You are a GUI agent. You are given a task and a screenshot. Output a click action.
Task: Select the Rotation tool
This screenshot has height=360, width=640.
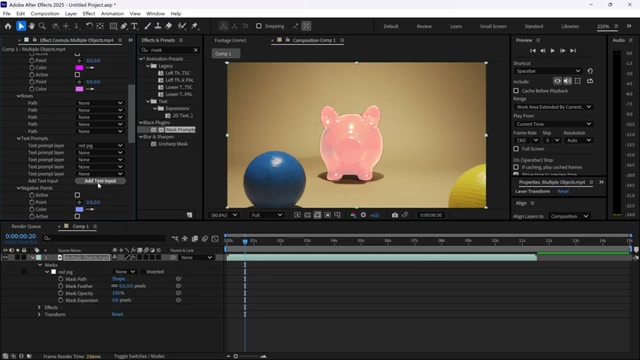click(x=89, y=26)
